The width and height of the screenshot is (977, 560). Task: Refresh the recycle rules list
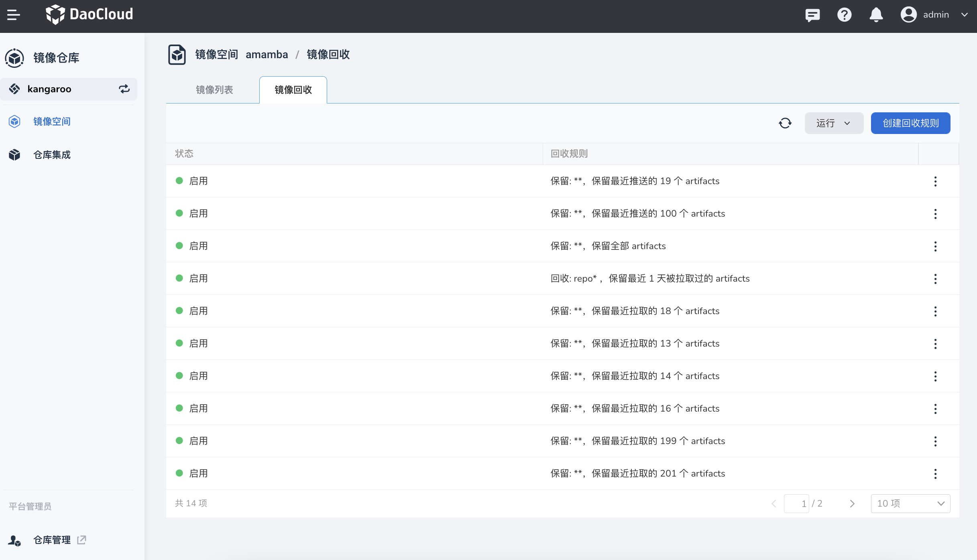point(785,123)
